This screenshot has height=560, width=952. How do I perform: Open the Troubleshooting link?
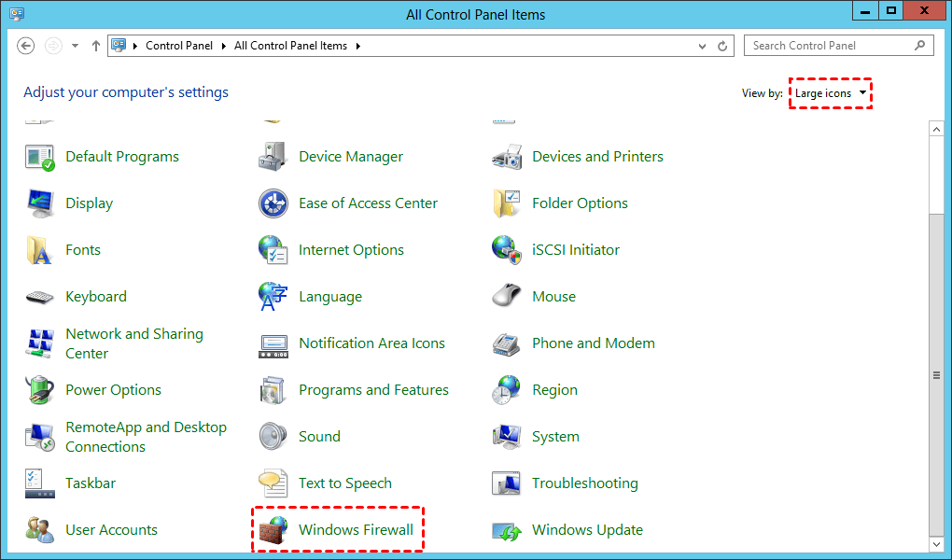coord(584,483)
